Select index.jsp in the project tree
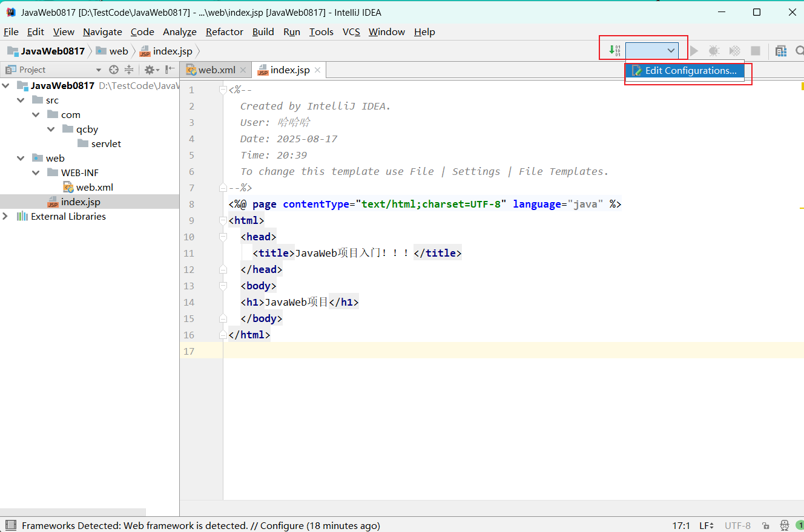This screenshot has height=532, width=804. tap(74, 202)
